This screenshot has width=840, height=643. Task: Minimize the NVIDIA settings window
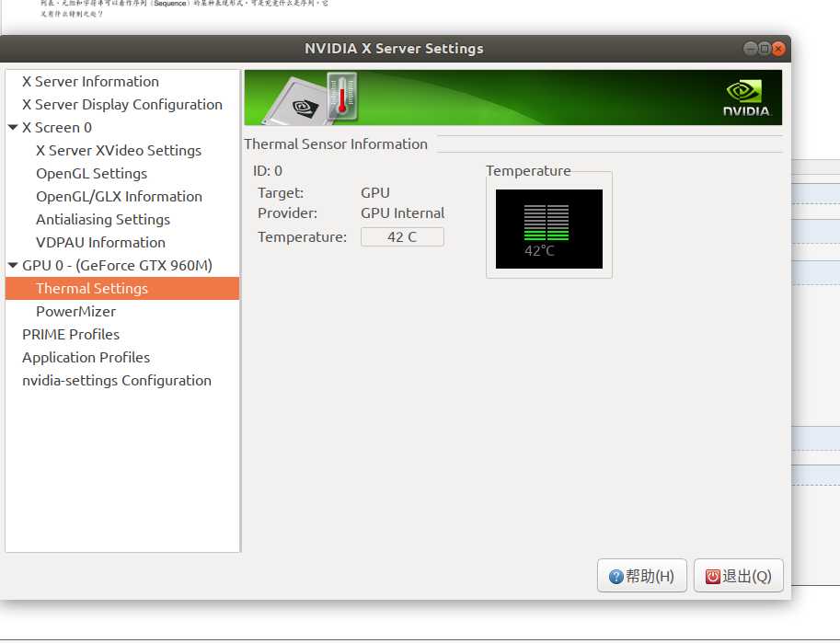[x=751, y=49]
